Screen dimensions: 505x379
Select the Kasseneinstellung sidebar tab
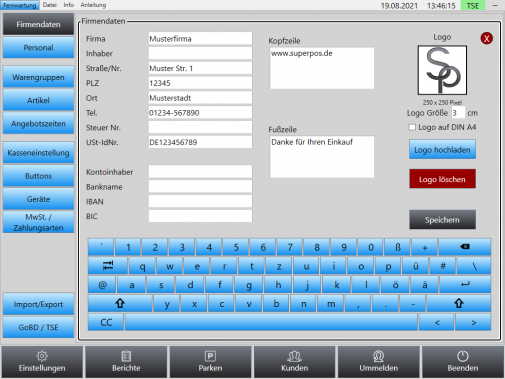[38, 153]
